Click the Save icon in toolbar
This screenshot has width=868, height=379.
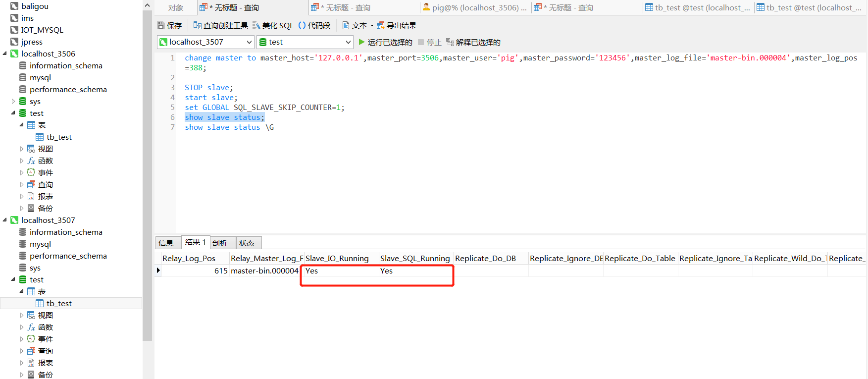tap(161, 25)
